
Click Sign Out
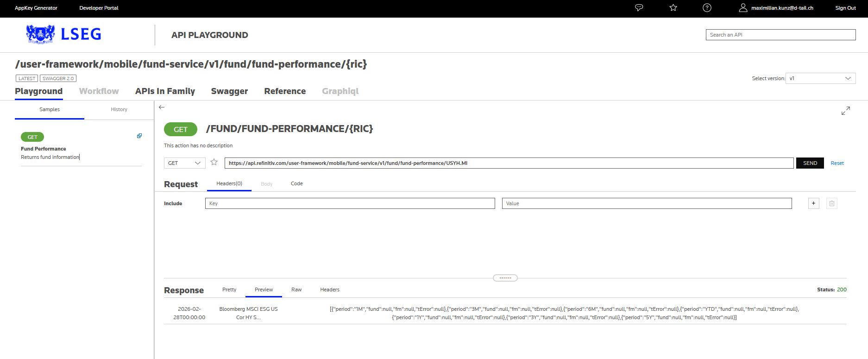845,8
